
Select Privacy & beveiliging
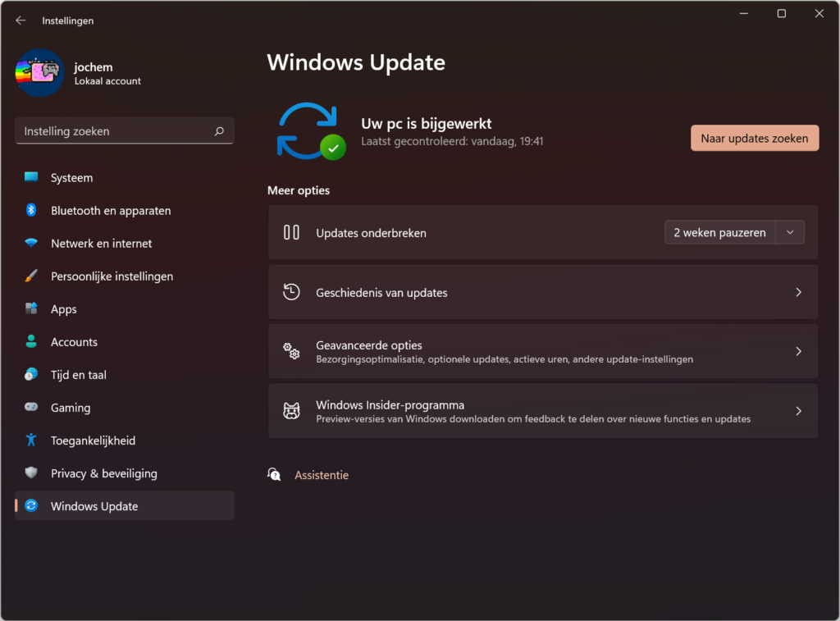coord(125,473)
